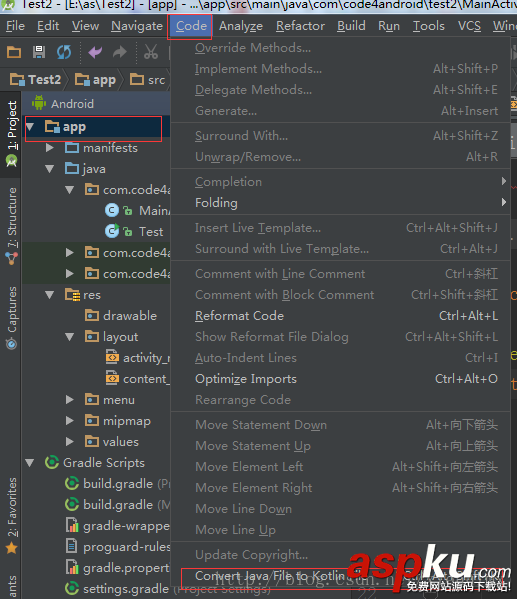The width and height of the screenshot is (517, 599).
Task: Expand the mipmap folder
Action: pyautogui.click(x=70, y=421)
